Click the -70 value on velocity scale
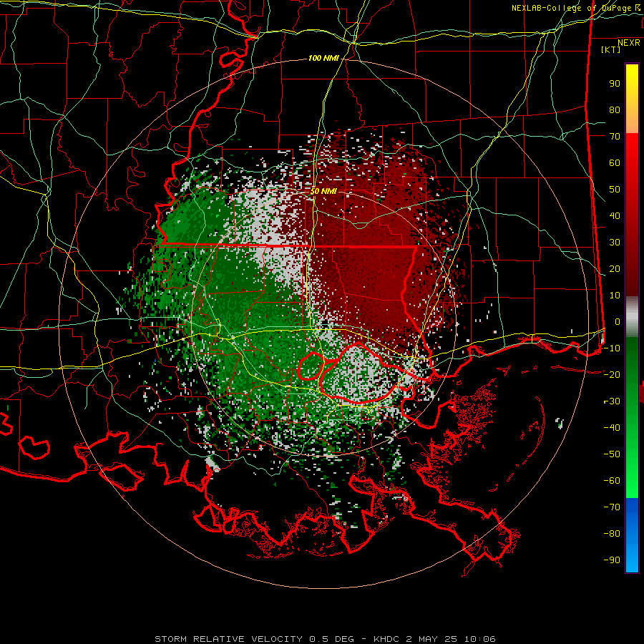644x644 pixels. click(612, 507)
